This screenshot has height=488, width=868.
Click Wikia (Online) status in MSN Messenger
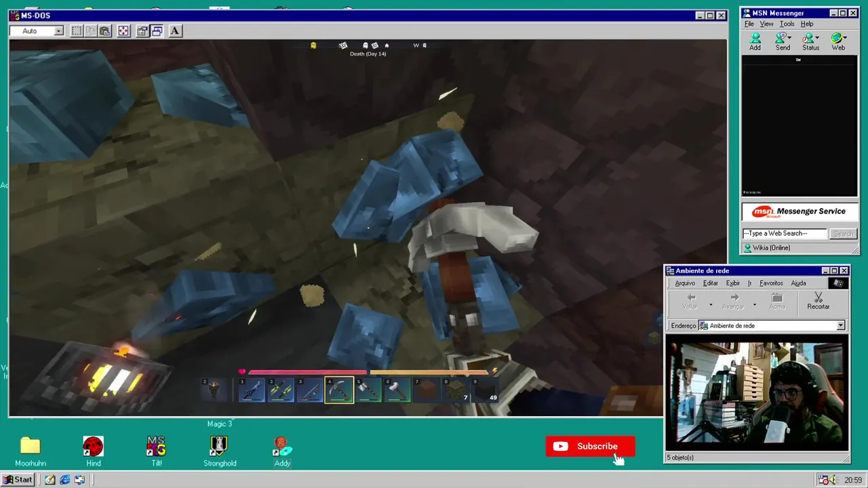(771, 248)
